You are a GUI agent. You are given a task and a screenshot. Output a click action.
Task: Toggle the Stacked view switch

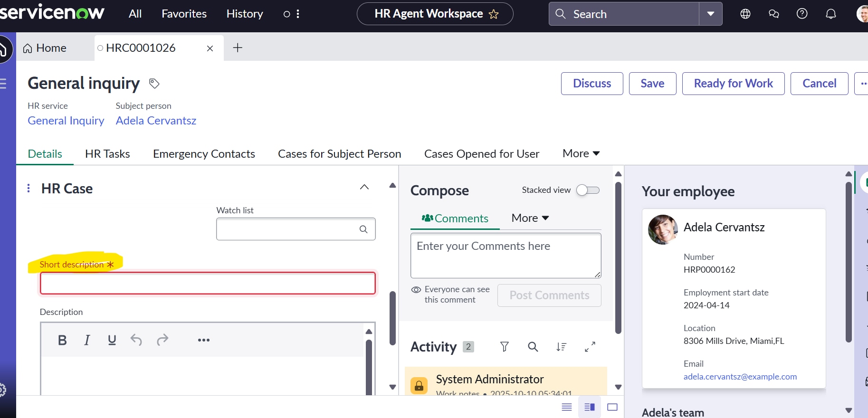(588, 190)
